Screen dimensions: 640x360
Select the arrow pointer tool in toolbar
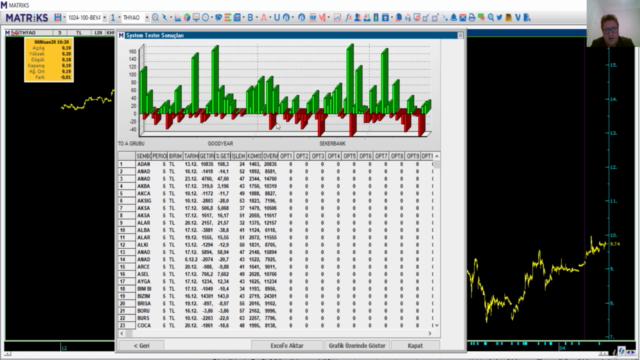(164, 18)
